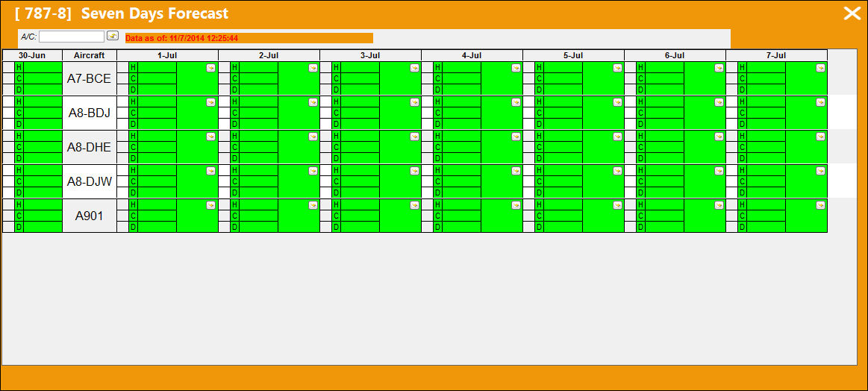Select the A8-DJW aircraft label
The width and height of the screenshot is (868, 391).
coord(89,181)
